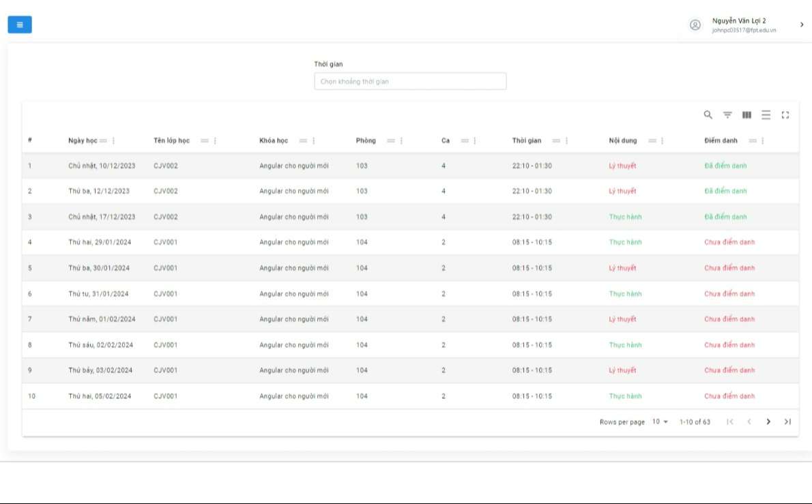Click the Chọn khoảng thời gian input
The image size is (812, 504).
click(410, 81)
